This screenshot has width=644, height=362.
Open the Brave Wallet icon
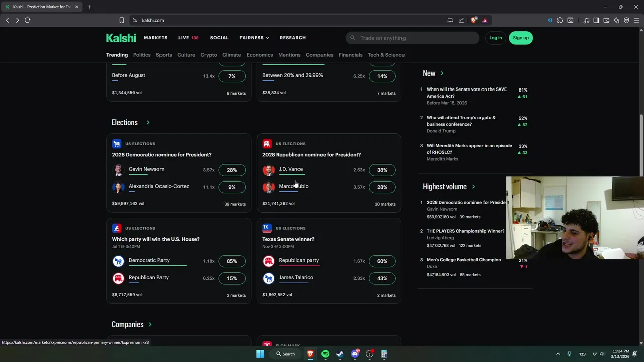click(606, 20)
